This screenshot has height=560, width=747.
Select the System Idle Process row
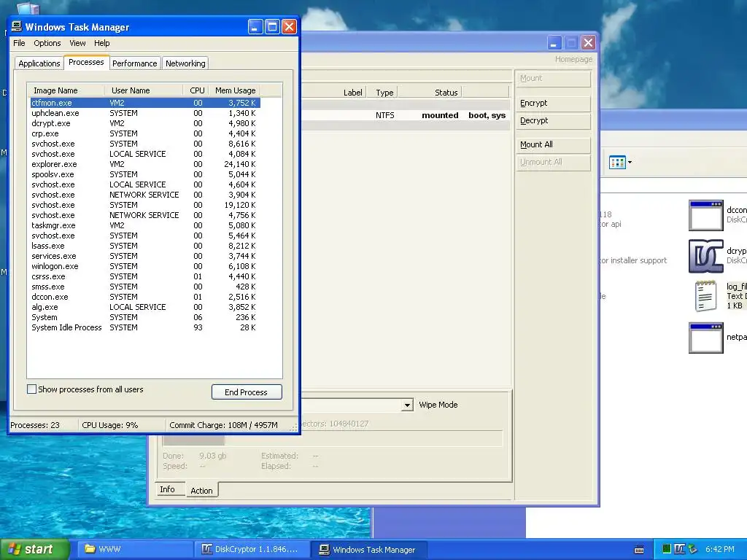145,327
